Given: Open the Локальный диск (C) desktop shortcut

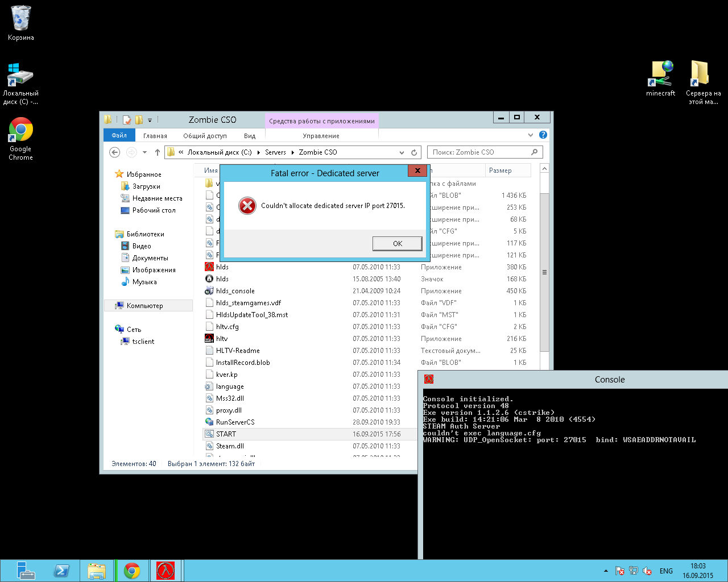Looking at the screenshot, I should [x=21, y=84].
